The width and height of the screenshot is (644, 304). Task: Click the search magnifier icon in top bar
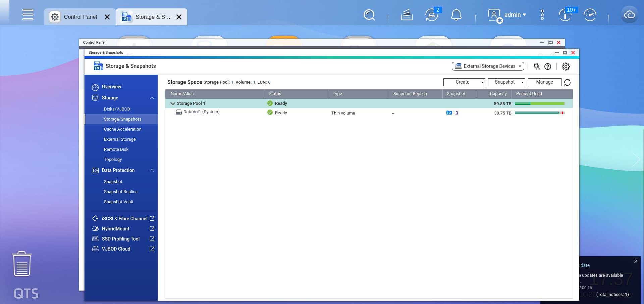(369, 15)
